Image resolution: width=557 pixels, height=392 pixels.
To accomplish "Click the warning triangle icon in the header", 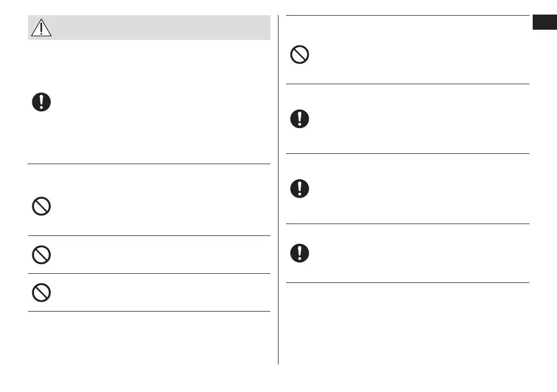I will point(41,28).
